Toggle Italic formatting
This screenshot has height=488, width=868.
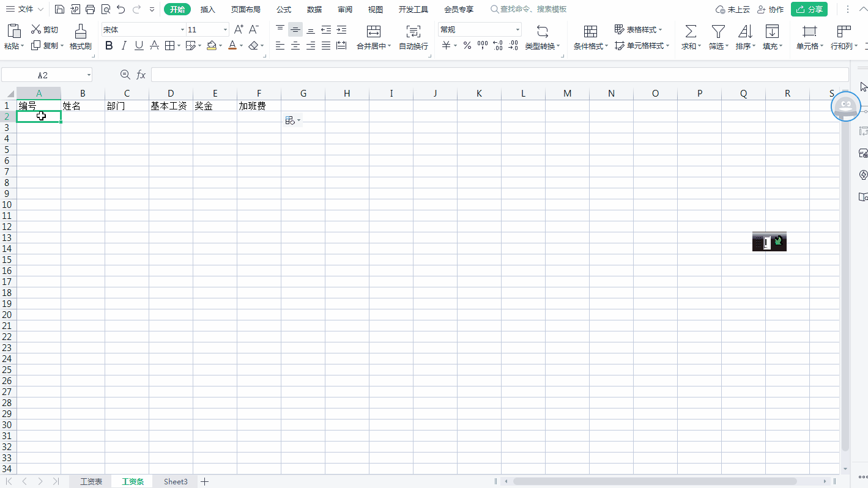[124, 45]
